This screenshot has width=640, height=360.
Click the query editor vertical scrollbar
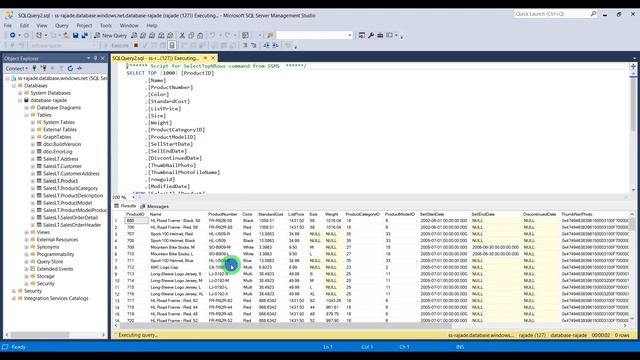(x=633, y=104)
